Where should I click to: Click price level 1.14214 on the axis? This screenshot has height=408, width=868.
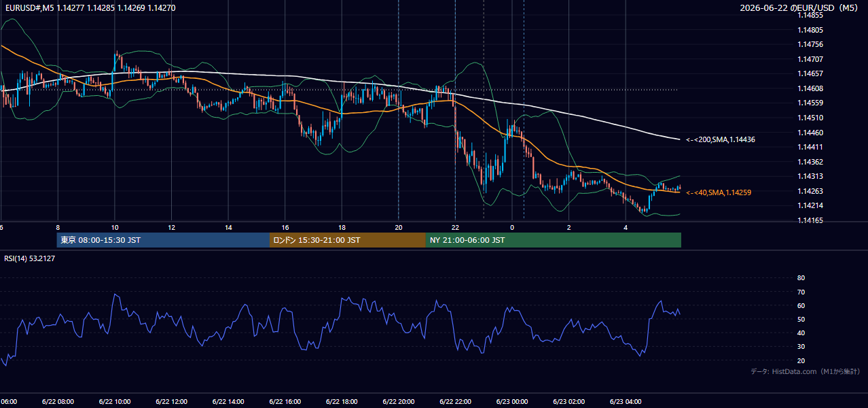click(x=810, y=205)
